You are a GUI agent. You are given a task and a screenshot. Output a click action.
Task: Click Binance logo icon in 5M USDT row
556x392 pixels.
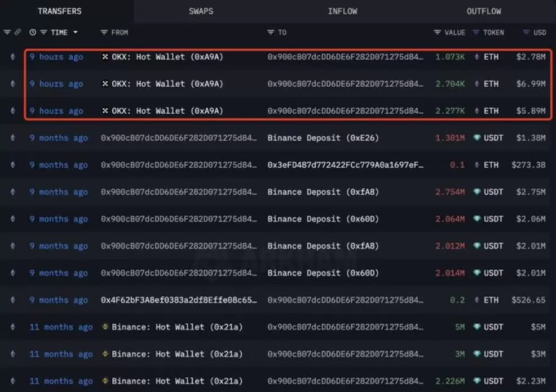click(x=105, y=327)
